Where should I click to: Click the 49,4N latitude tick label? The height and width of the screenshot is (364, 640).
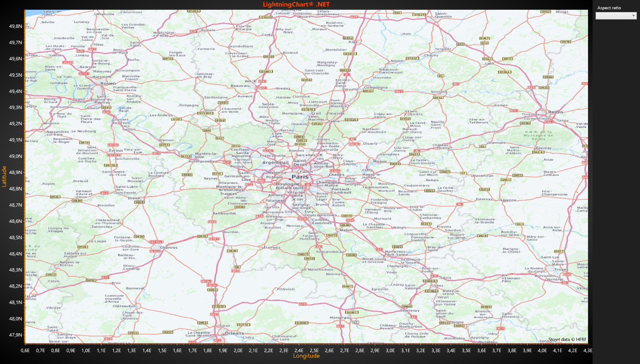[x=16, y=91]
